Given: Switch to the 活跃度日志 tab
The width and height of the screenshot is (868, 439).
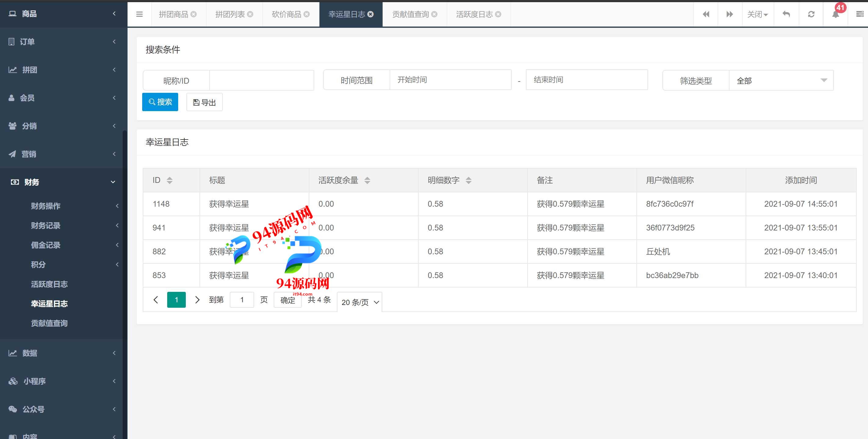Looking at the screenshot, I should pyautogui.click(x=474, y=14).
